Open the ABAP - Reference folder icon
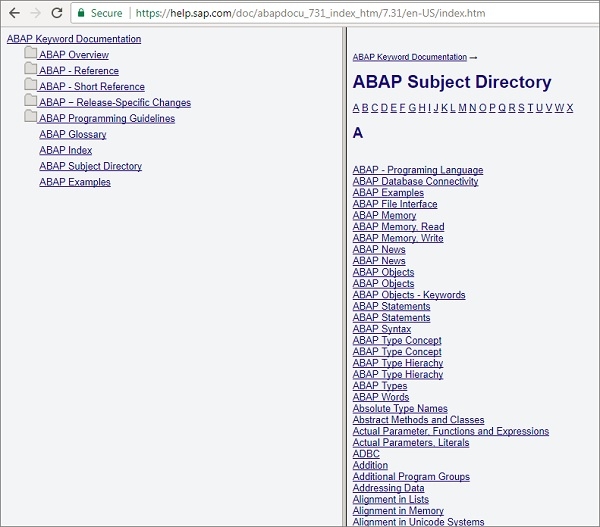 tap(31, 69)
